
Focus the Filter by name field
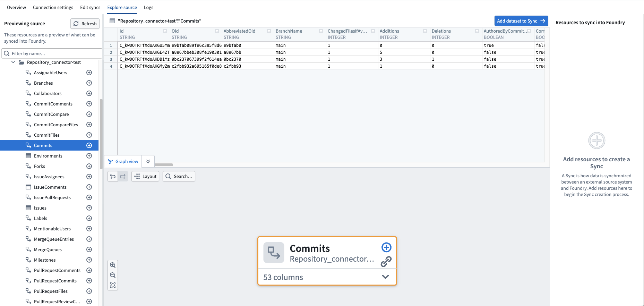click(x=52, y=53)
